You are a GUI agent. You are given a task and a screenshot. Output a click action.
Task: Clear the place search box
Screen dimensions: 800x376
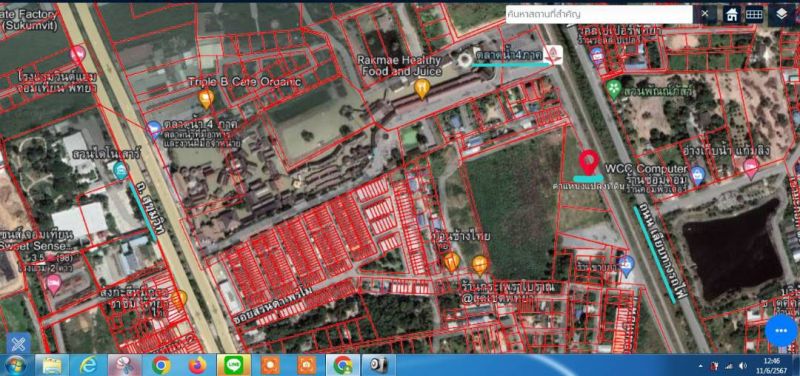point(705,14)
